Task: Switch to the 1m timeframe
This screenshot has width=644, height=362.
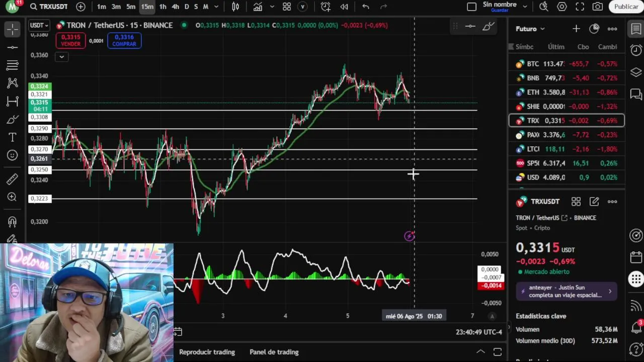Action: click(x=102, y=7)
